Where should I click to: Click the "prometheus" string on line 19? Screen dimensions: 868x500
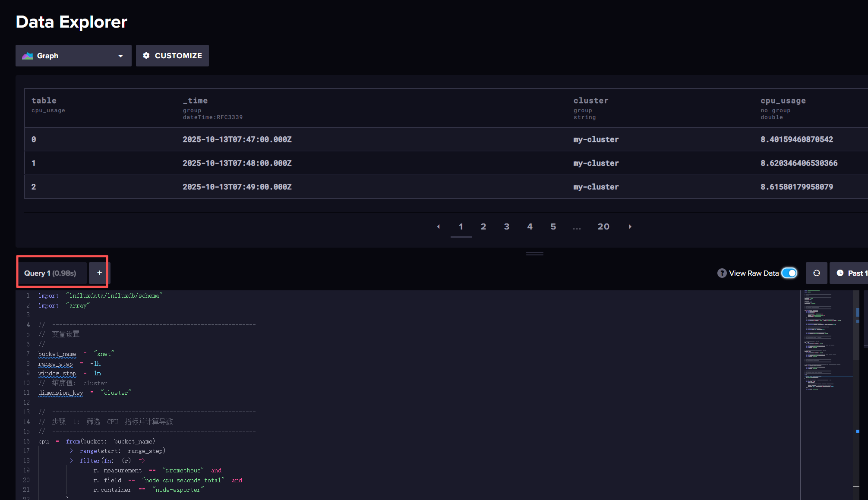(183, 470)
